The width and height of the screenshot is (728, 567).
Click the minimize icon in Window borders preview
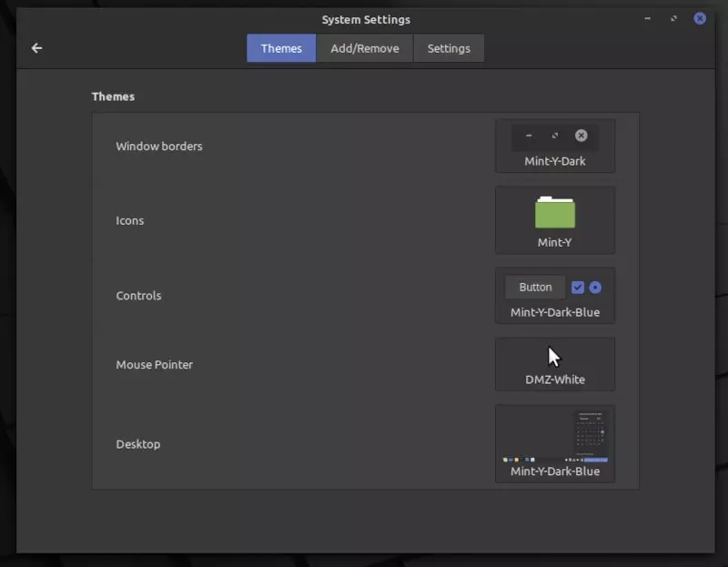529,136
